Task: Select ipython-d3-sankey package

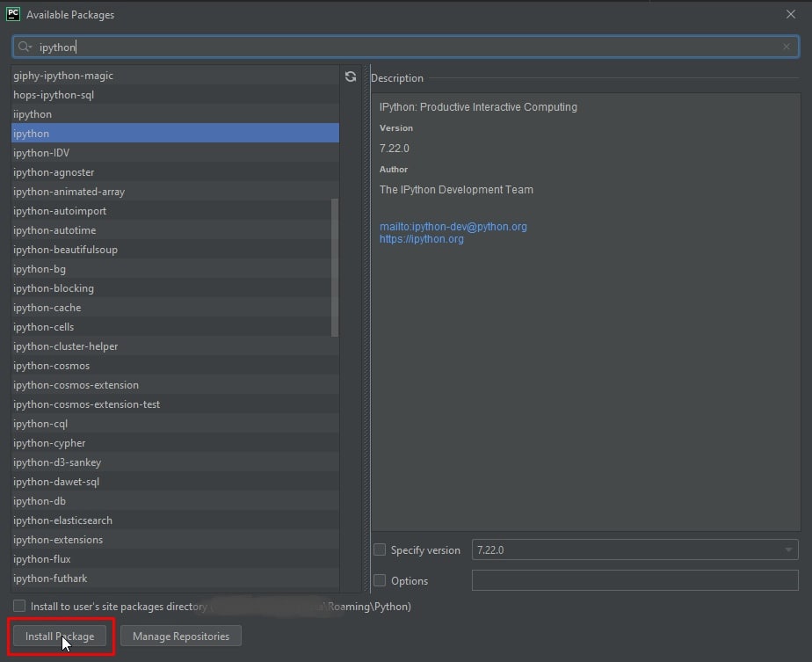Action: (x=175, y=462)
